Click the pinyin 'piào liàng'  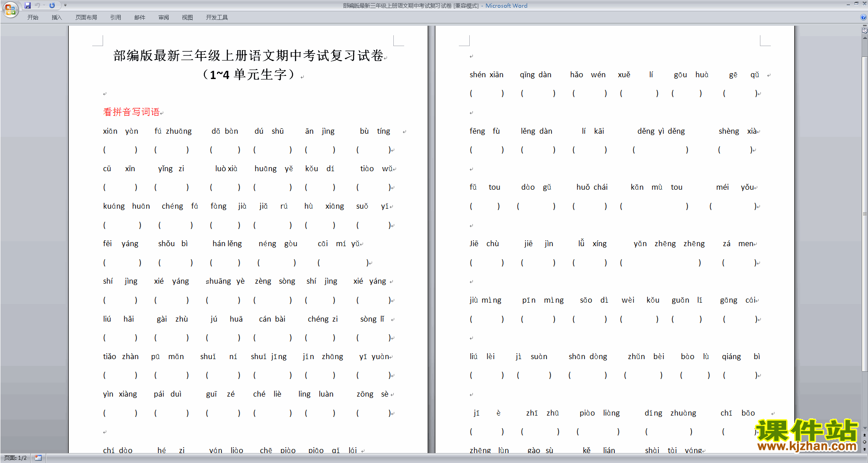[x=599, y=413]
